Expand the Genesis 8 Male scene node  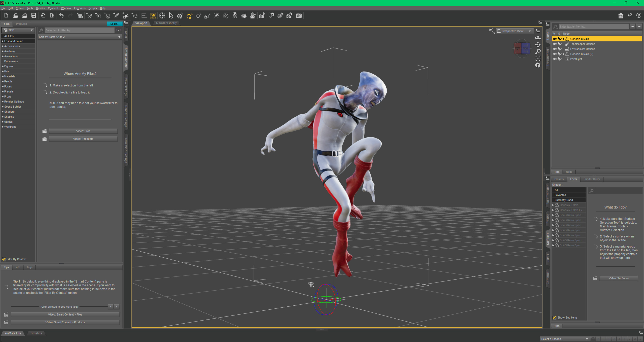(563, 39)
